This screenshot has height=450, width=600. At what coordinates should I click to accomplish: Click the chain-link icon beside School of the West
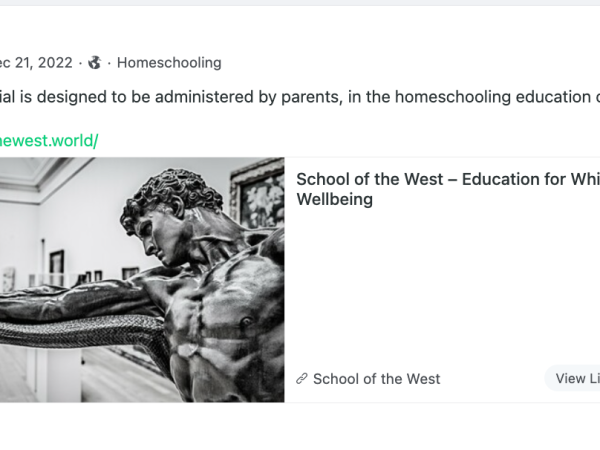pos(302,379)
